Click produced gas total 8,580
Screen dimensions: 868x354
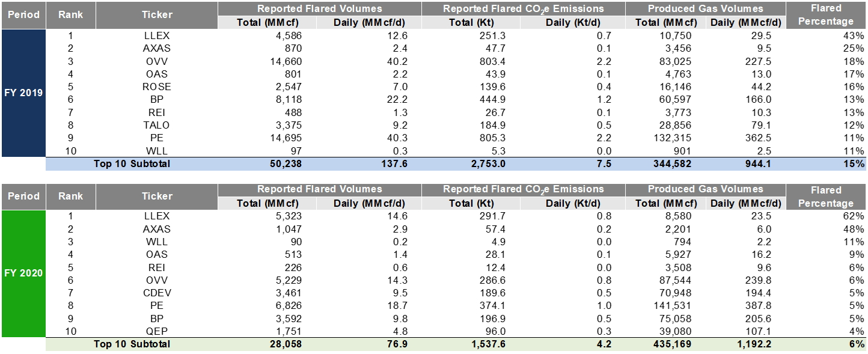tap(679, 216)
